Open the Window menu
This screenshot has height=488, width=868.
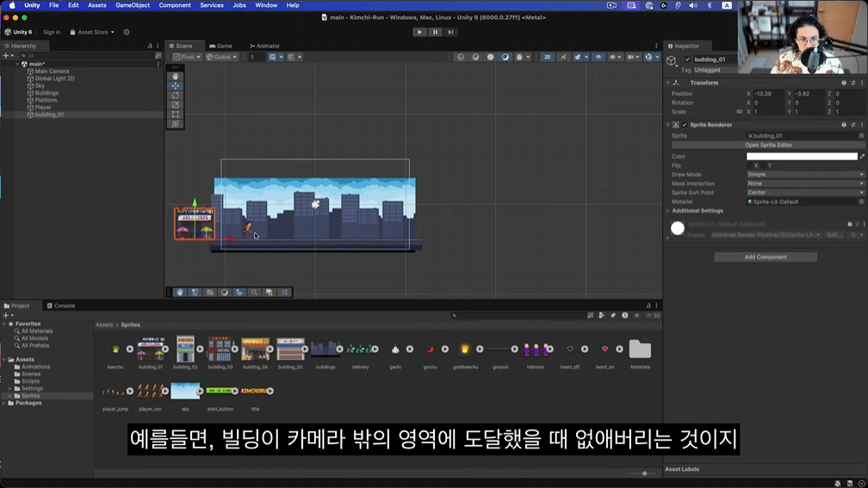(x=266, y=5)
